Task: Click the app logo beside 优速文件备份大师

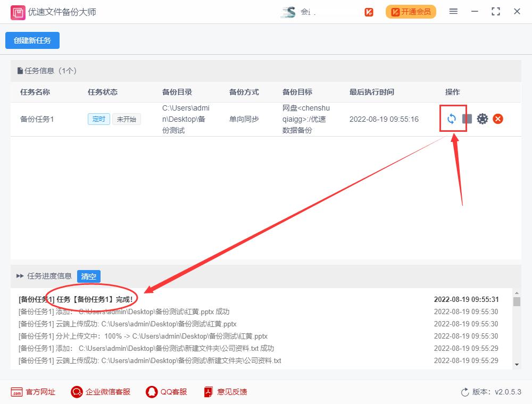Action: click(18, 12)
